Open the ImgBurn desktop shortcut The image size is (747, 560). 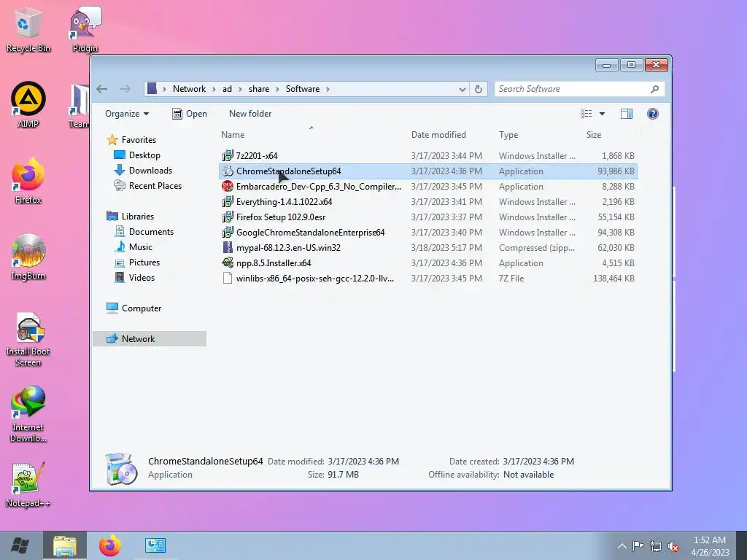[x=28, y=257]
